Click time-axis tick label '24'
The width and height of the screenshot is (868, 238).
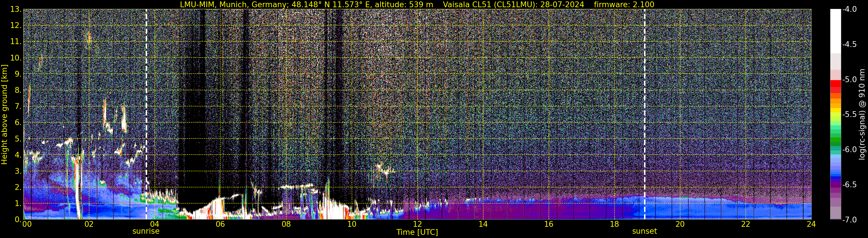point(811,224)
